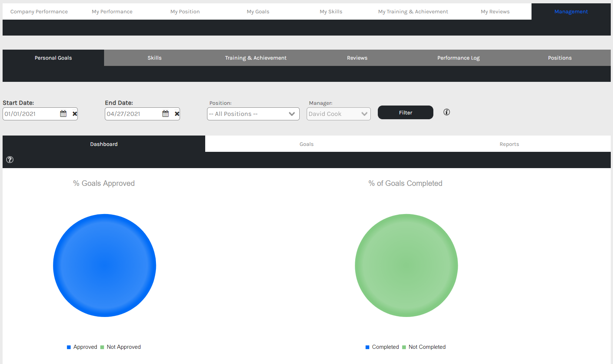Toggle Not Approved legend entry

coord(121,347)
